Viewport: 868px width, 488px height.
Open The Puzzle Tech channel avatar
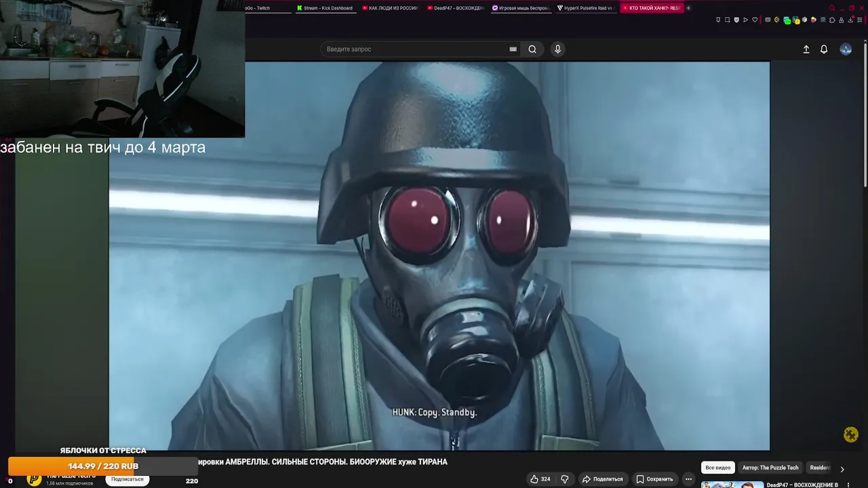[x=34, y=480]
